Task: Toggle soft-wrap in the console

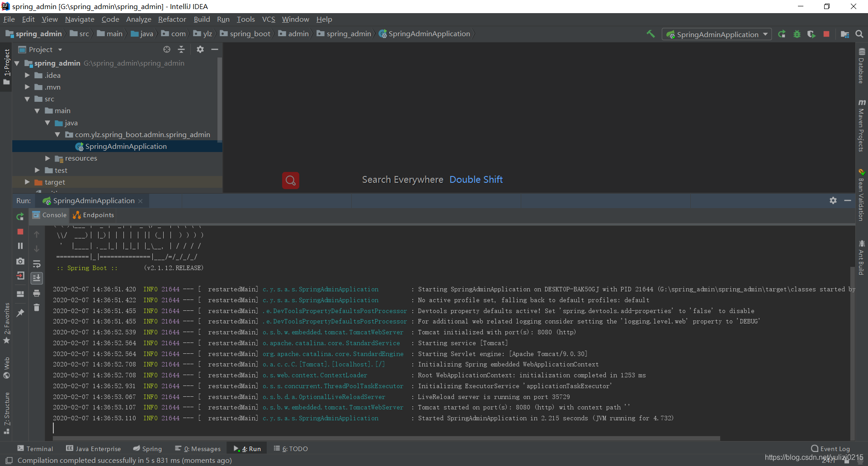Action: click(37, 264)
